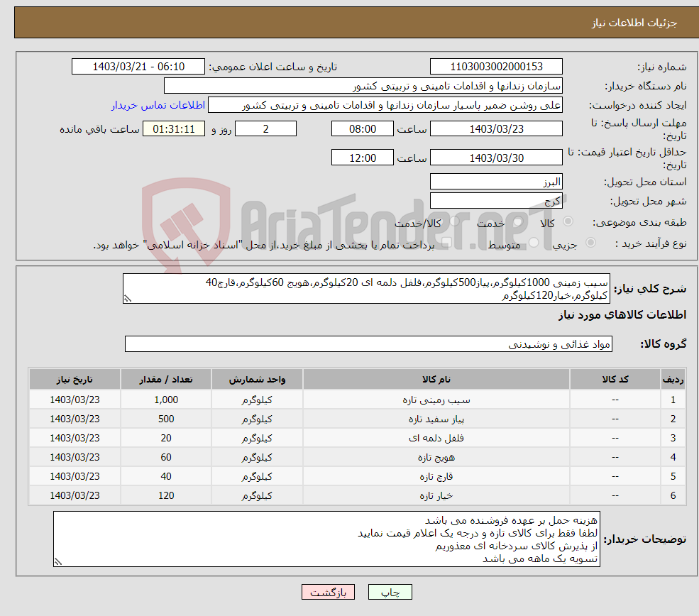Select the row سیب زمینی تازه
Viewport: 699px width, 616px height.
coord(358,400)
